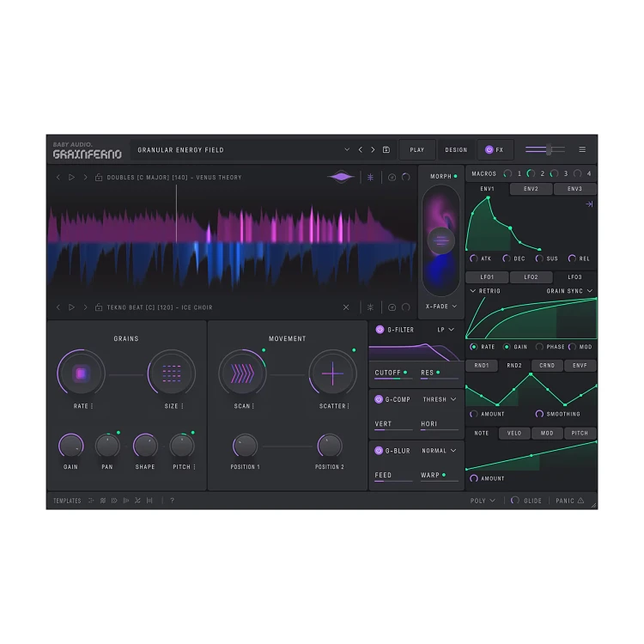Switch to the LFO1 tab
Viewport: 644px width, 644px height.
point(487,276)
